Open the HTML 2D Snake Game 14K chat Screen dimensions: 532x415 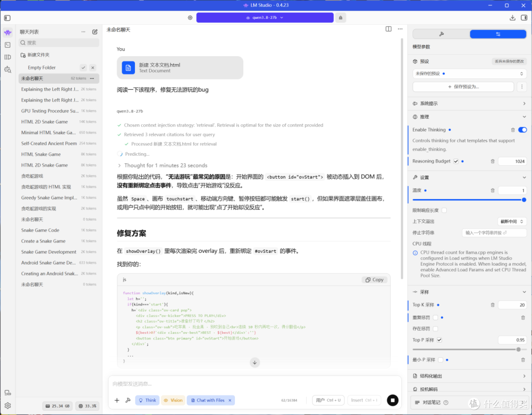59,122
